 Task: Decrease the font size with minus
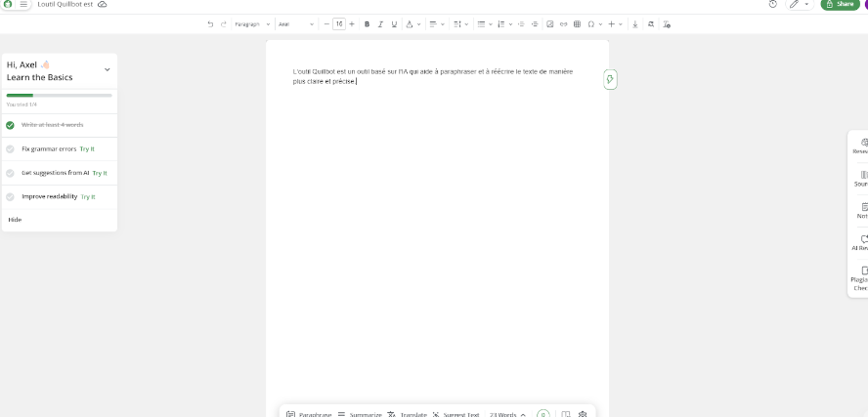point(326,24)
